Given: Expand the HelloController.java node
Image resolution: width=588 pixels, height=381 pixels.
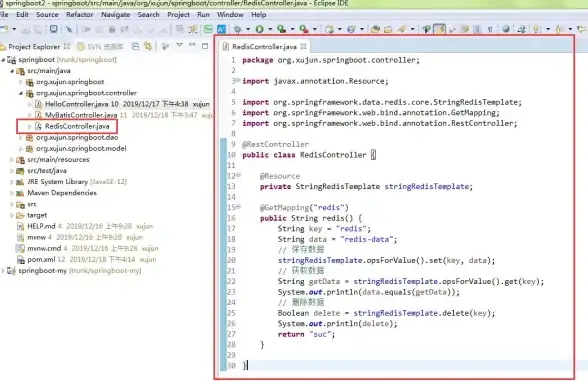Looking at the screenshot, I should [x=30, y=104].
